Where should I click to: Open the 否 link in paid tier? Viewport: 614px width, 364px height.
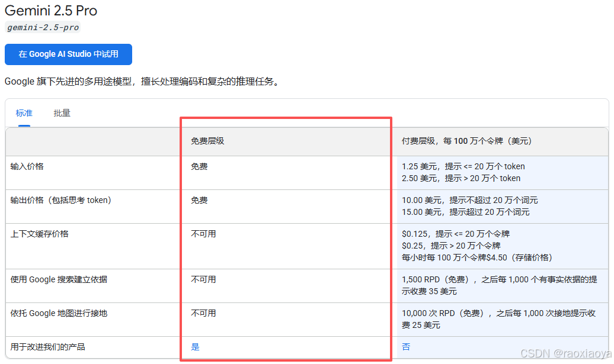[406, 347]
